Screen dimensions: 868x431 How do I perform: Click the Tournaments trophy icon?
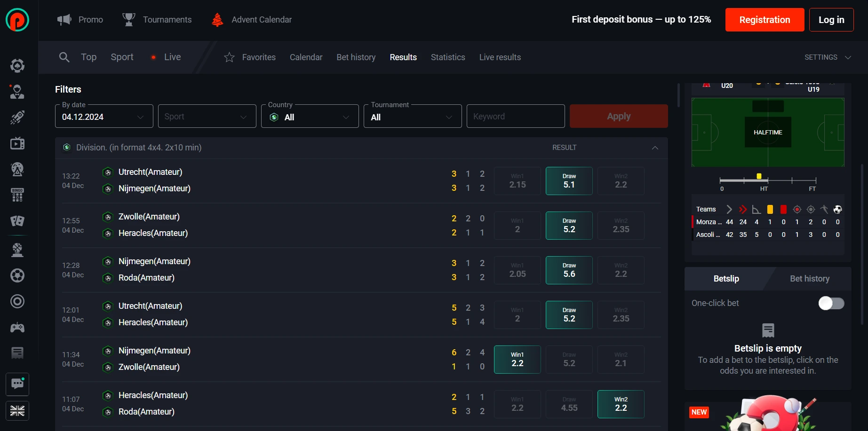[128, 19]
